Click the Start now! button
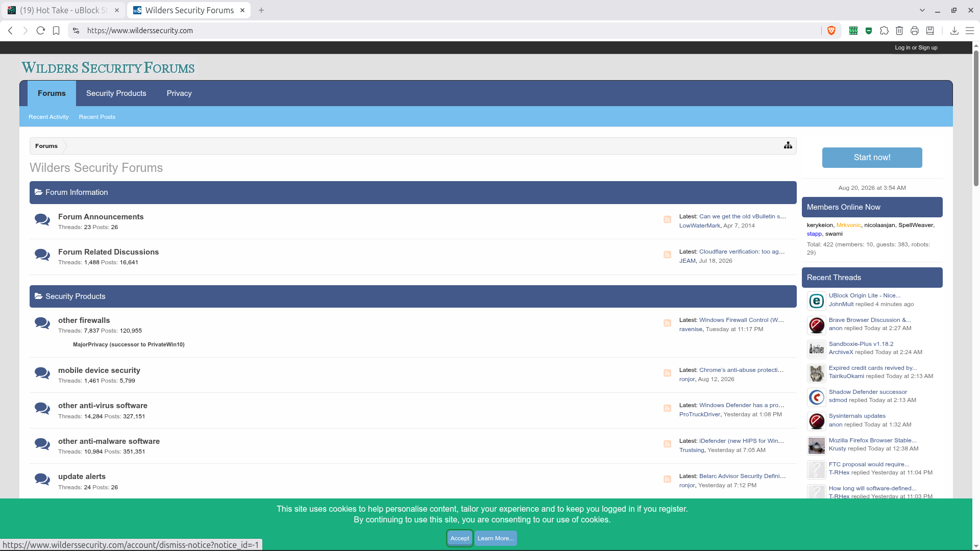 click(872, 158)
